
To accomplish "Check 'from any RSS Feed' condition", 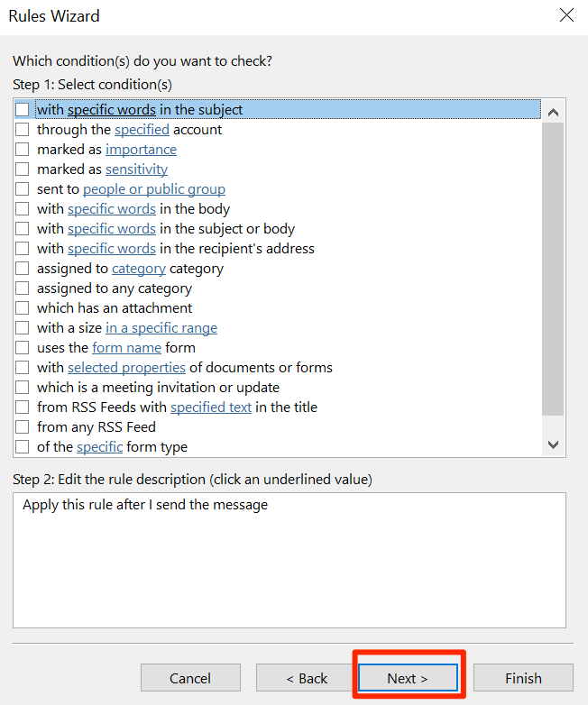I will coord(22,427).
